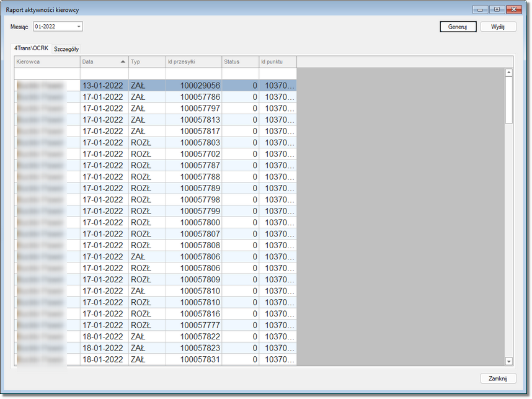Select shipment ID 100057816

[x=193, y=314]
